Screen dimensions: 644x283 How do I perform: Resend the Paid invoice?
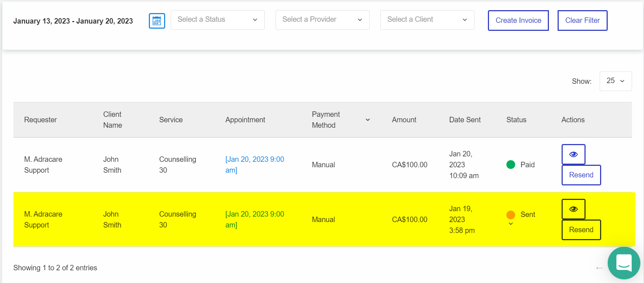point(581,175)
